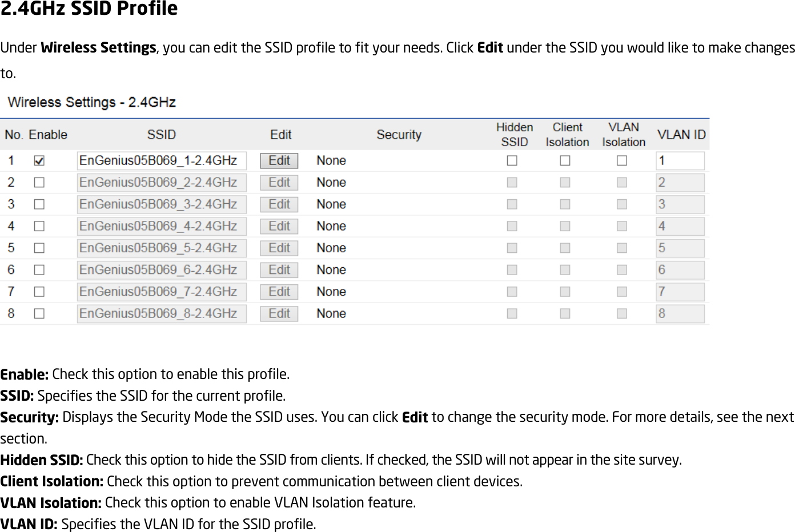Viewport: 795px width, 532px height.
Task: Enable SSID profile number 3
Action: click(39, 204)
